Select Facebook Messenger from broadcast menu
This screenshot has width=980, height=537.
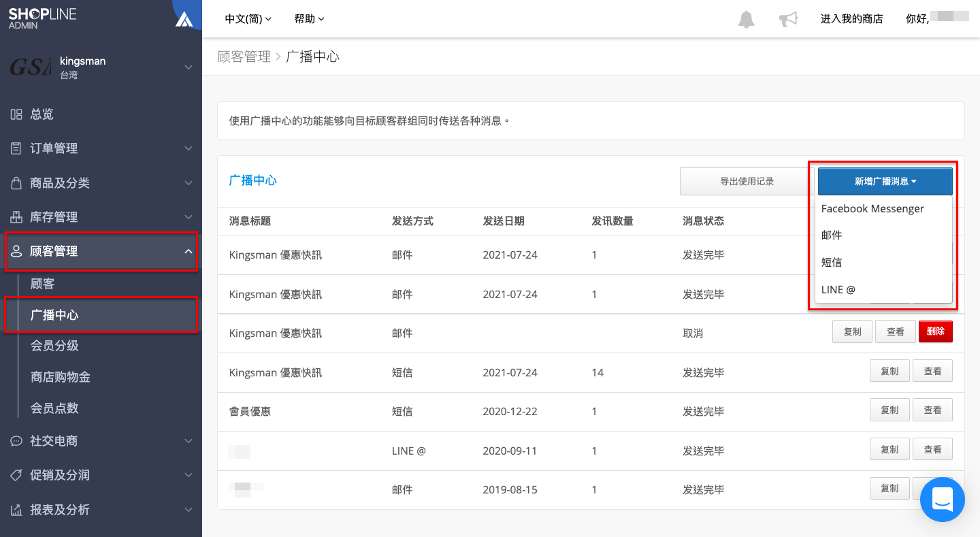(x=872, y=209)
